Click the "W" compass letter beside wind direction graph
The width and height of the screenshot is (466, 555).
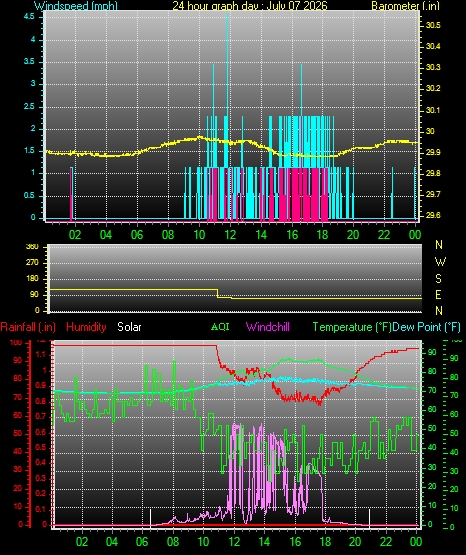coord(440,262)
